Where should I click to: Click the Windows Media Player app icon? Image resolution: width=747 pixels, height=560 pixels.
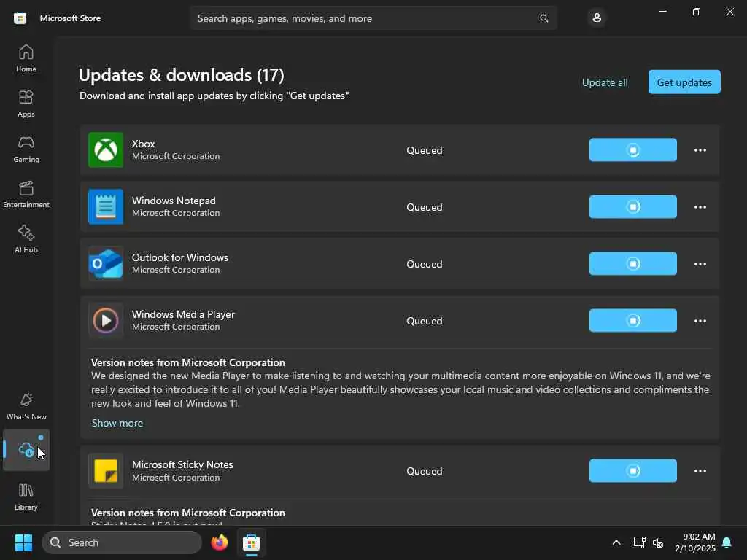106,321
